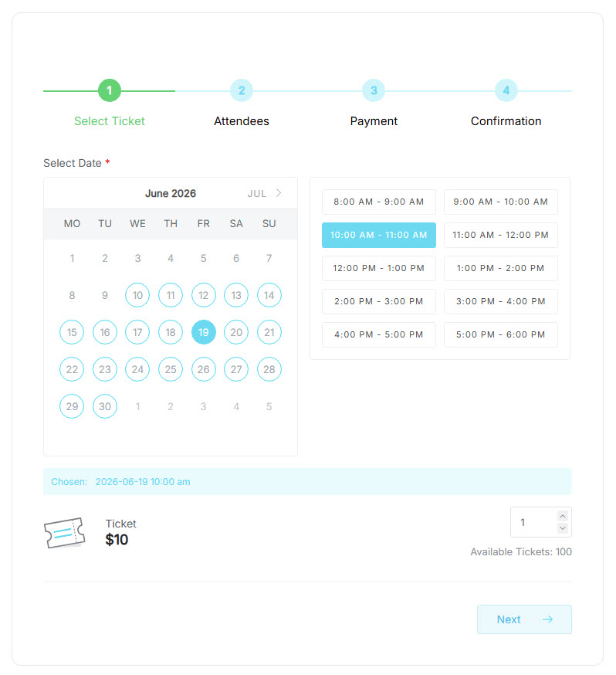Pick June 11 on the calendar
Image resolution: width=616 pixels, height=675 pixels.
tap(171, 295)
